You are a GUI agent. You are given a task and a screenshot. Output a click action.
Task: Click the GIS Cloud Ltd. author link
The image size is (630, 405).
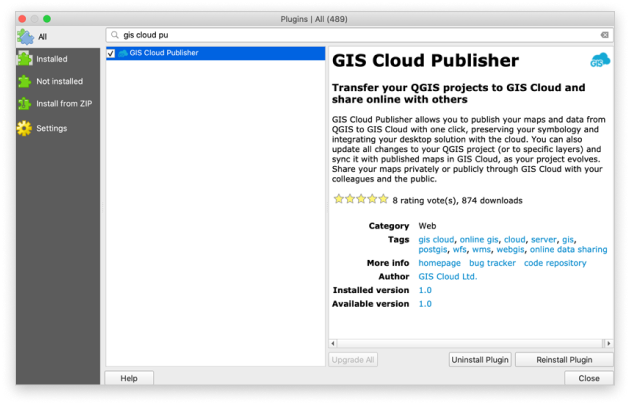tap(448, 277)
